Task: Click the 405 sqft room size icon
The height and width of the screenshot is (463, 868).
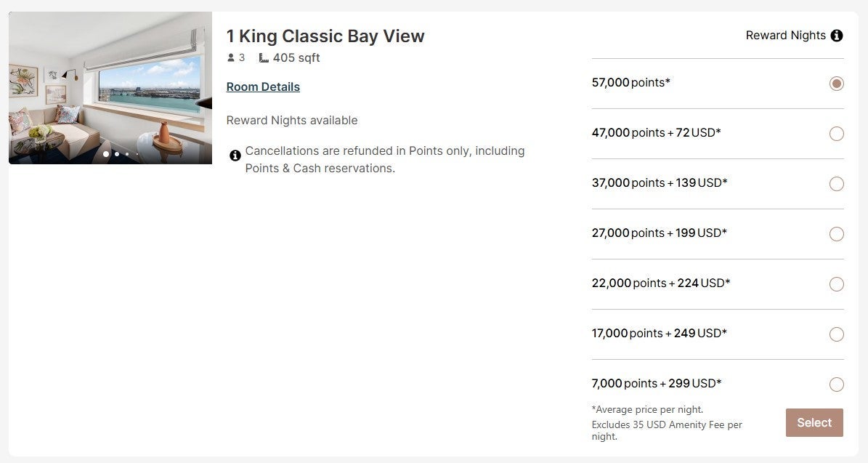Action: pos(263,57)
